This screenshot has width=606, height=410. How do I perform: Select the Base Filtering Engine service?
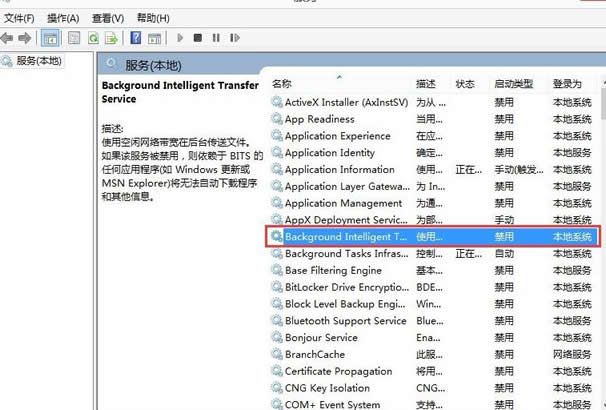(431, 270)
